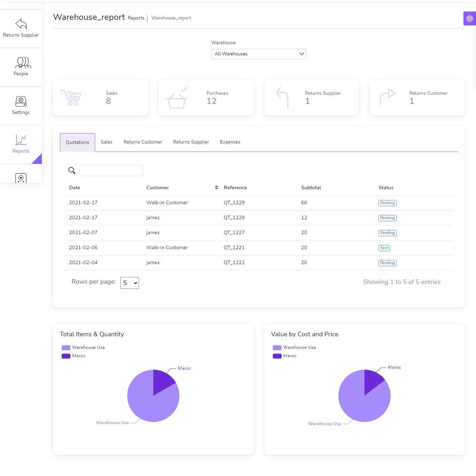The width and height of the screenshot is (476, 476).
Task: Switch to the Sales tab
Action: [x=107, y=142]
